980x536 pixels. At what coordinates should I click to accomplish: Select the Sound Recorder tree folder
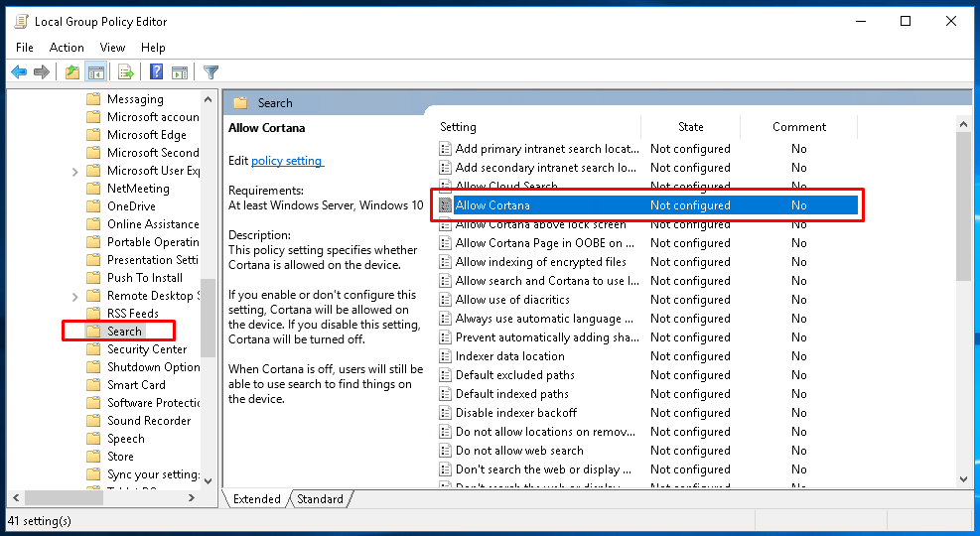point(149,421)
